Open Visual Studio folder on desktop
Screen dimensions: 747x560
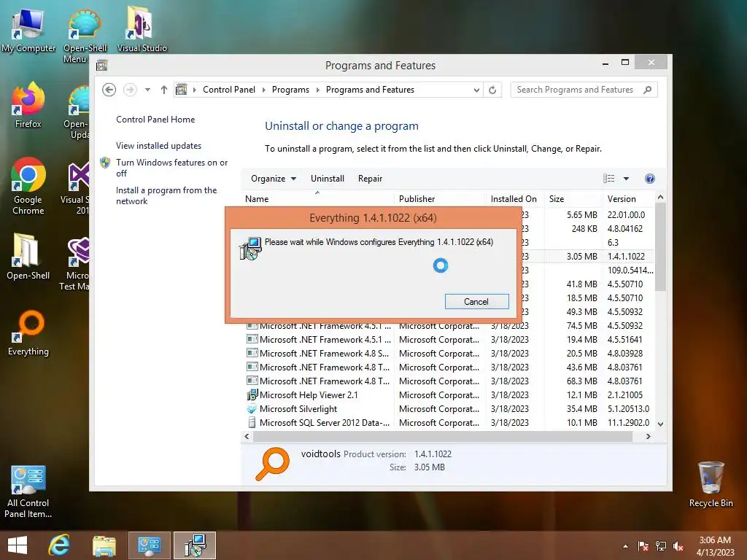pyautogui.click(x=142, y=29)
